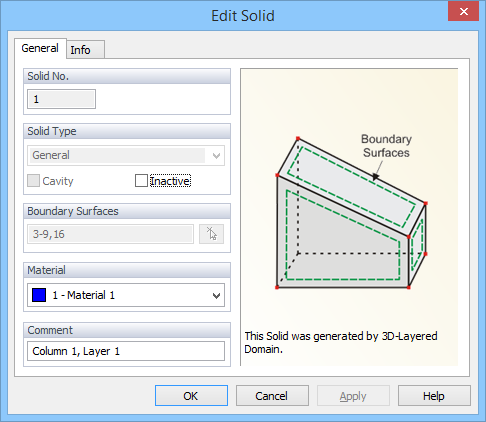
Task: Click the boundary surfaces solid diagram
Action: [x=351, y=213]
